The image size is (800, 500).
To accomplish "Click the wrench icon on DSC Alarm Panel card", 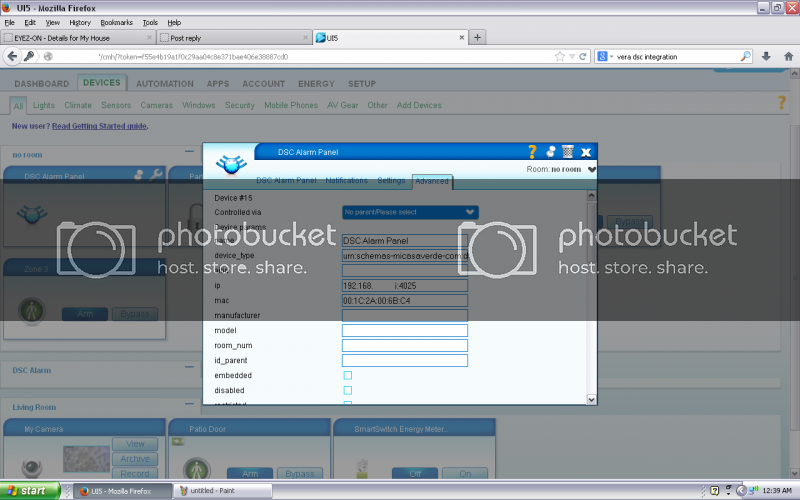I will point(156,174).
